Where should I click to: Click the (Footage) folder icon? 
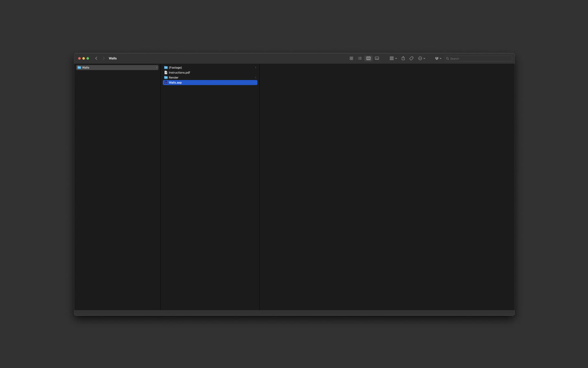point(166,68)
